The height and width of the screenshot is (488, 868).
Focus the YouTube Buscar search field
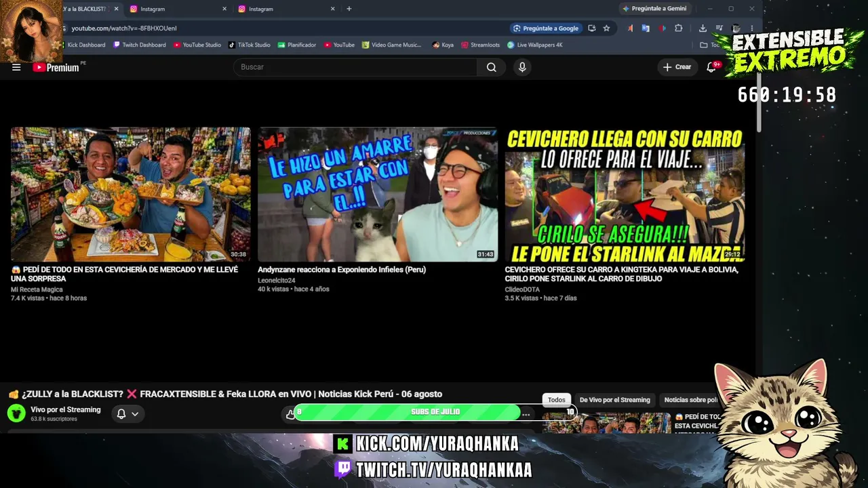(355, 67)
